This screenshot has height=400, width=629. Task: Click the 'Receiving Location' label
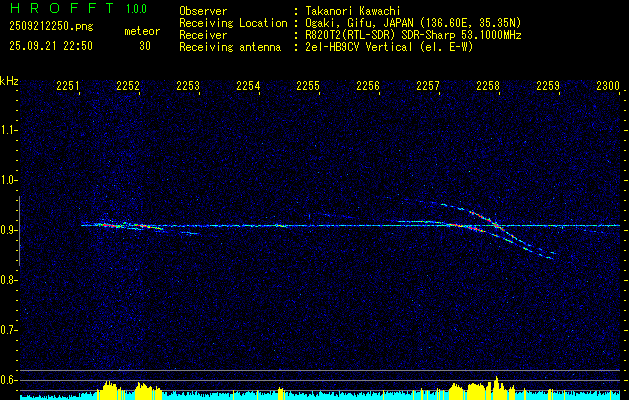click(x=233, y=23)
